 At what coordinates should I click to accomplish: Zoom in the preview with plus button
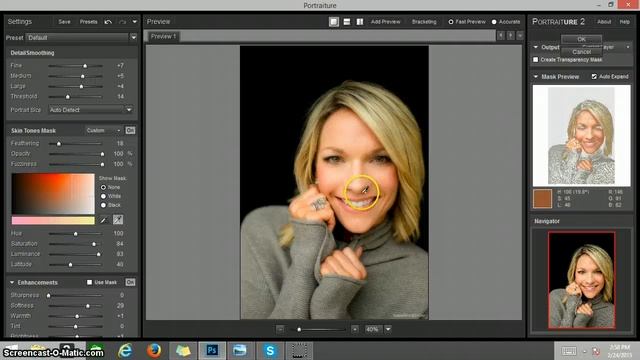pos(355,329)
